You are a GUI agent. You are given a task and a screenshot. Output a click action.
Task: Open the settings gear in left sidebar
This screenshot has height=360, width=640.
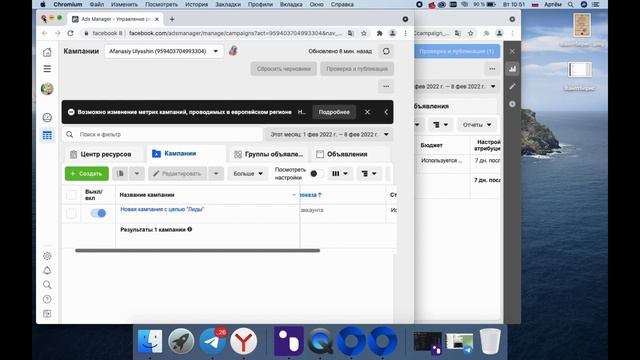point(47,256)
